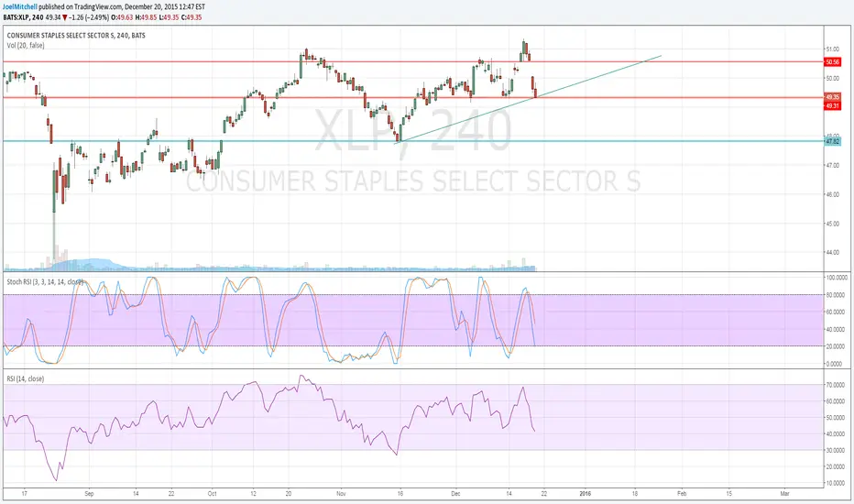Click the 100.0000 Stoch RSI scale label
Screen dimensions: 854x504
tap(836, 278)
